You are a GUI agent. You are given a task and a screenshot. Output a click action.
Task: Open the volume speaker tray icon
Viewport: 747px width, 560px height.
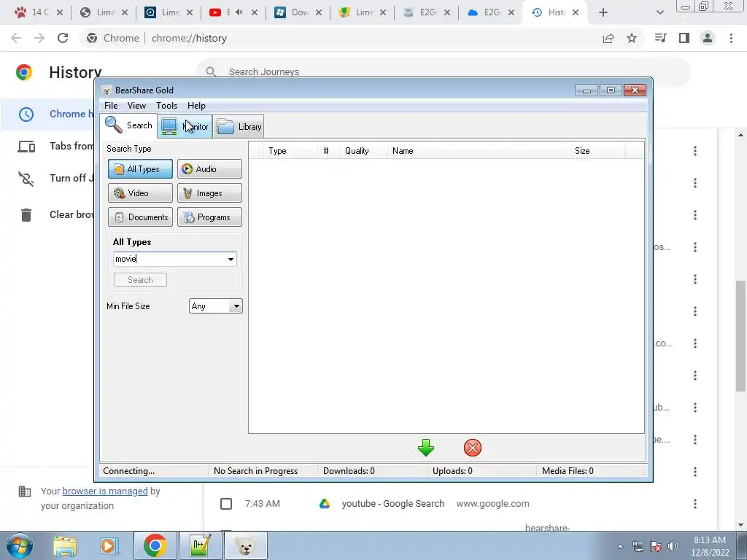coord(673,546)
